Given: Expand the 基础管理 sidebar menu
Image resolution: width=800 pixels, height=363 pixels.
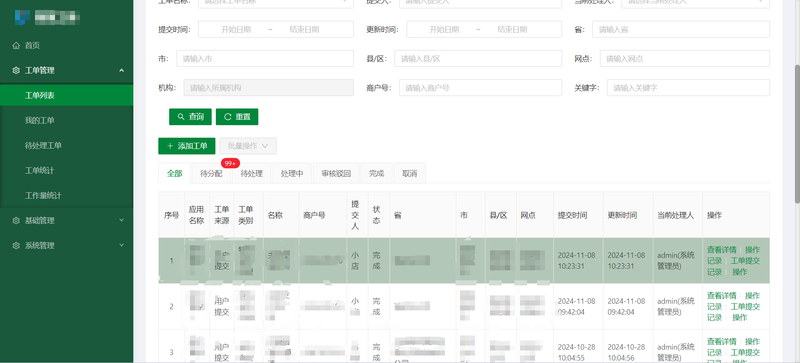Looking at the screenshot, I should [66, 221].
